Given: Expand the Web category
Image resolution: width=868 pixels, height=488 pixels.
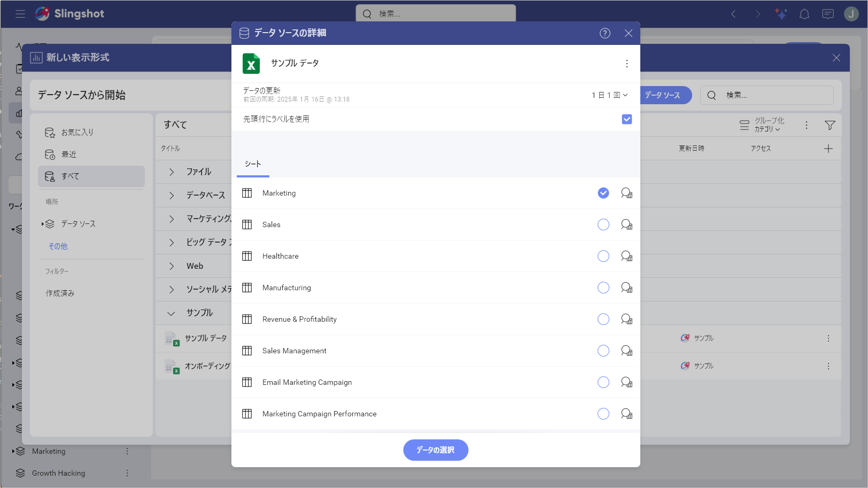Looking at the screenshot, I should tap(172, 266).
